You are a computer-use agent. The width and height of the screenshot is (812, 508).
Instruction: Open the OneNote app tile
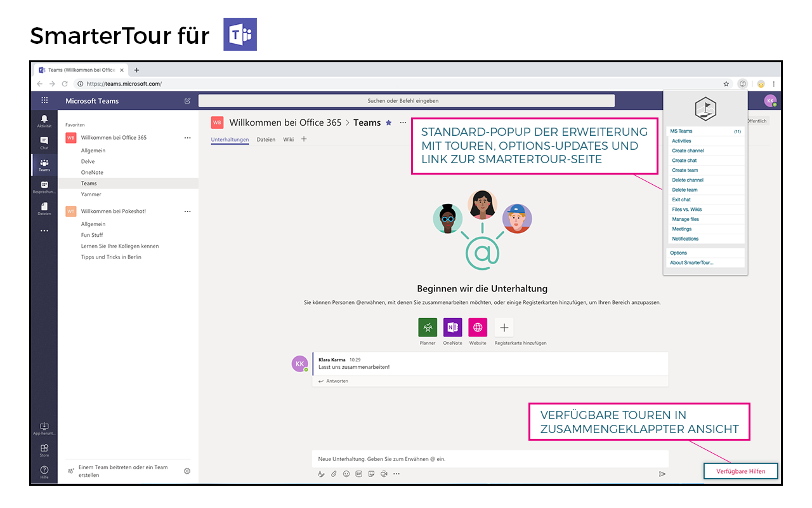(452, 328)
